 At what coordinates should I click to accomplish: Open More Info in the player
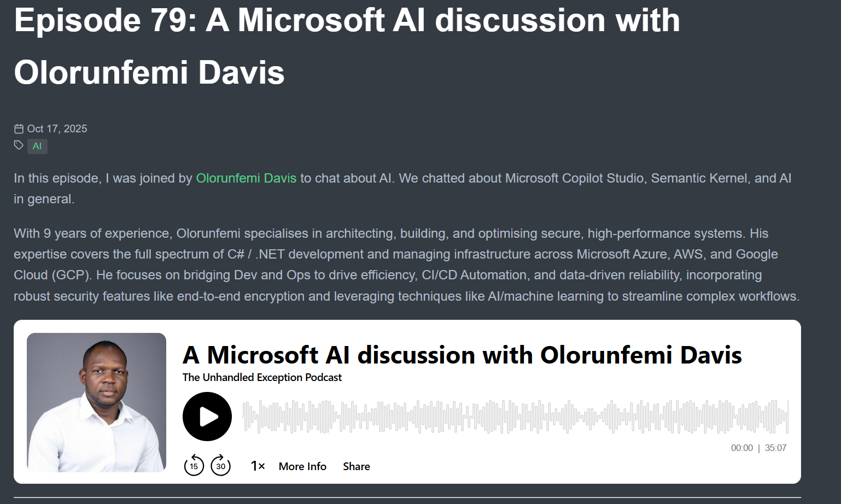(302, 466)
